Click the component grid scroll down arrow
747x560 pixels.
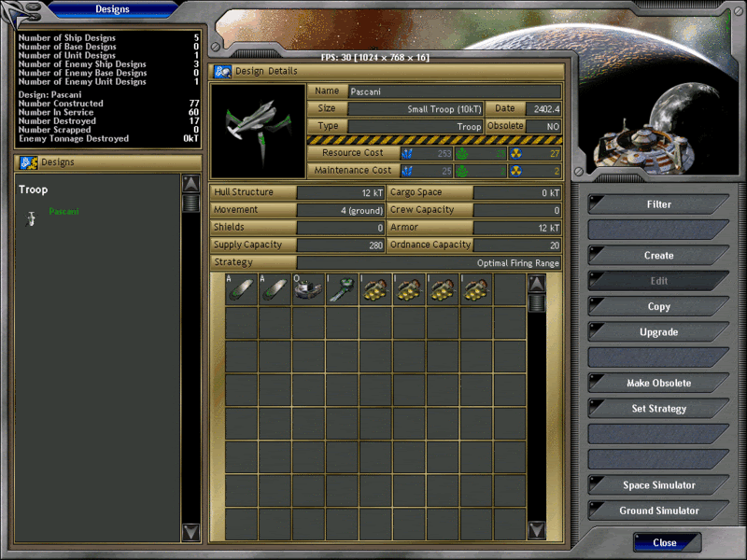point(537,529)
